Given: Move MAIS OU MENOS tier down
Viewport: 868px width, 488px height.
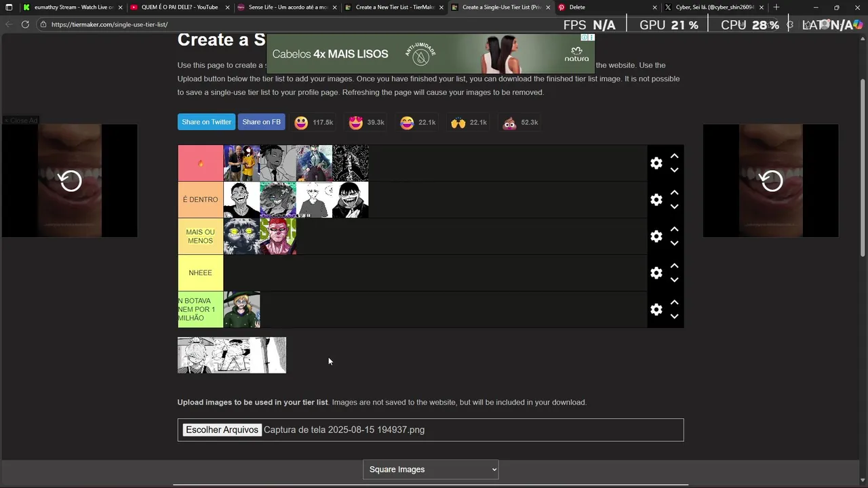Looking at the screenshot, I should point(674,243).
